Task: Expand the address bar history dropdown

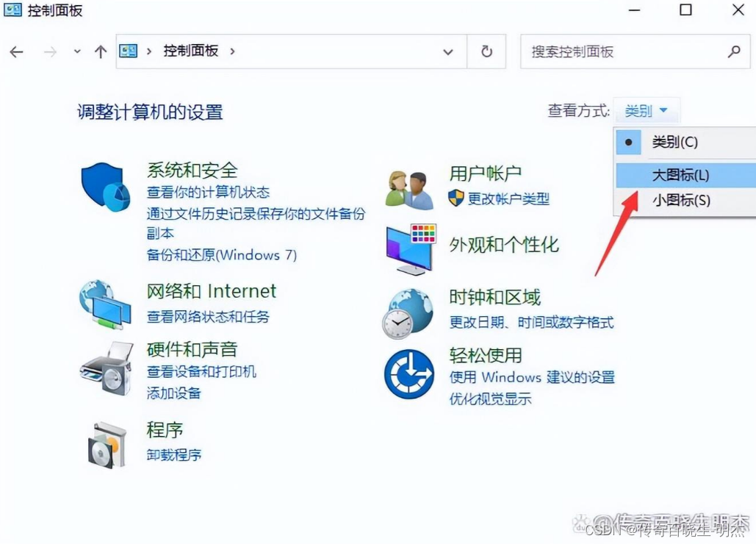Action: [448, 51]
